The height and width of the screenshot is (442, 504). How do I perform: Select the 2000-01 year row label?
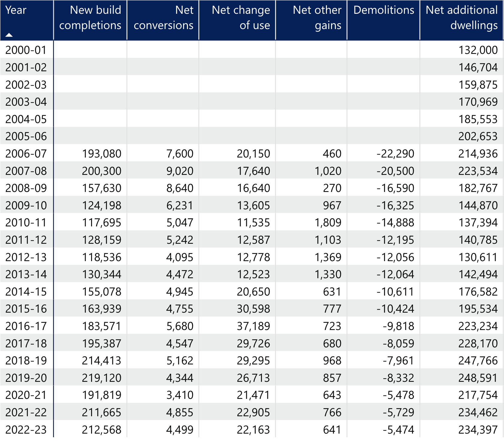click(26, 50)
